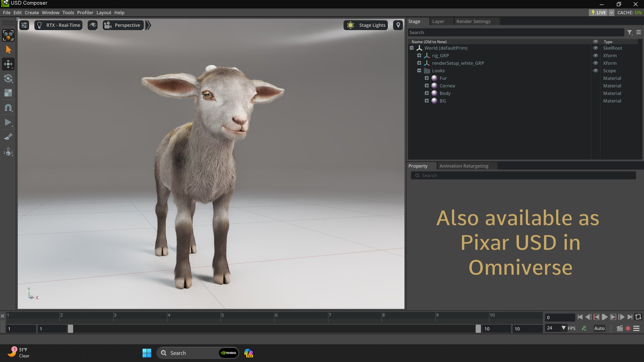Click the visibility column header eye
This screenshot has width=644, height=362.
pyautogui.click(x=595, y=42)
